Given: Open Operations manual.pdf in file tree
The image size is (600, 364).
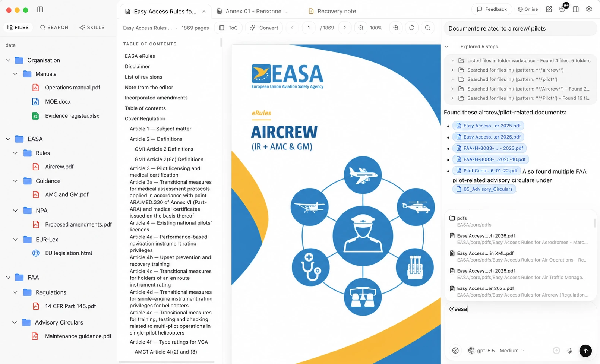Looking at the screenshot, I should click(72, 88).
